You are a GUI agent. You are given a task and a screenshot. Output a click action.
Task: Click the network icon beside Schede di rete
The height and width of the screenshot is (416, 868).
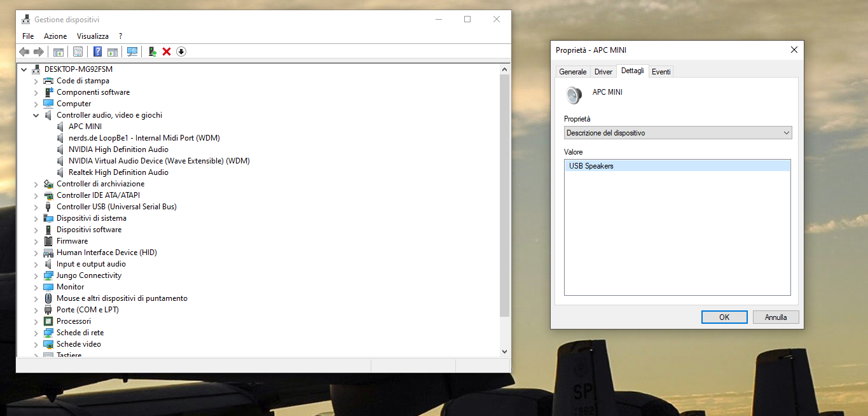pos(48,333)
